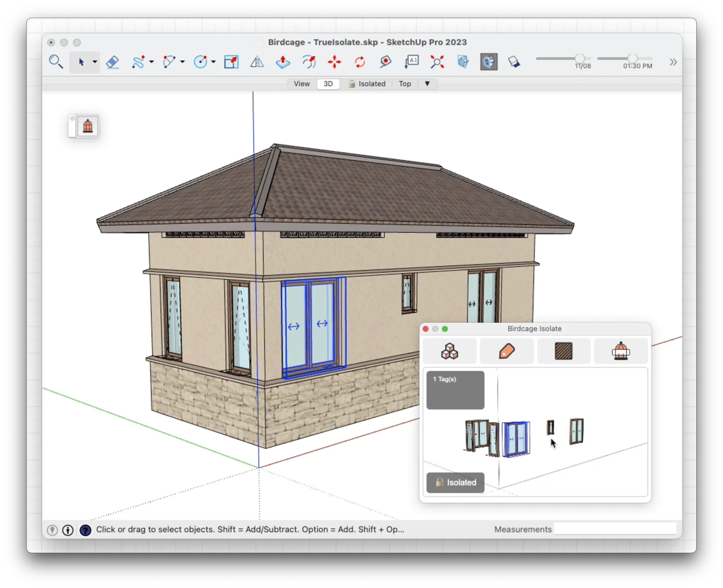The image size is (723, 588).
Task: Click the birdcage icon in floating toolbar
Action: (x=88, y=126)
